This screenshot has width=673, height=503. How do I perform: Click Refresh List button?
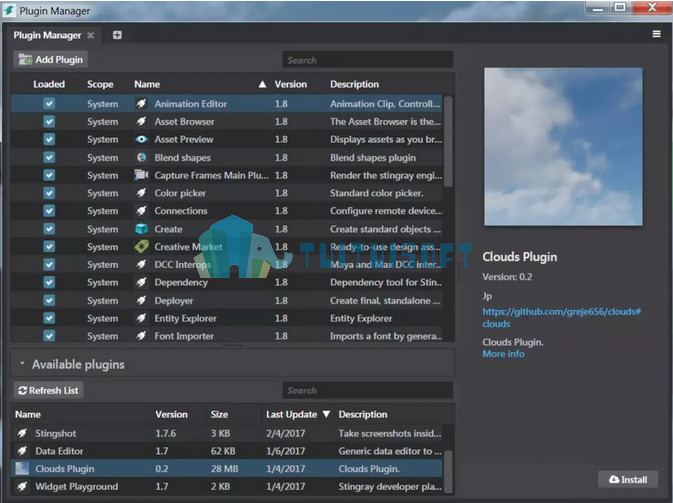click(x=49, y=391)
